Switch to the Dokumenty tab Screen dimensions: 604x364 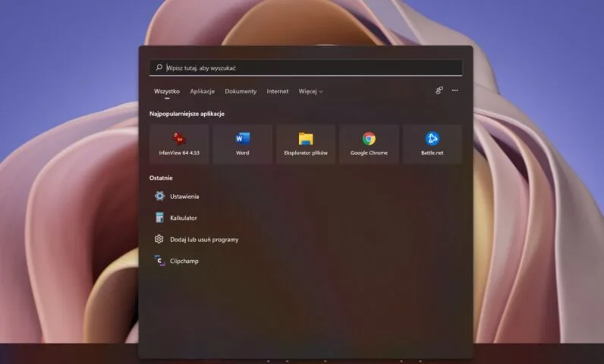pyautogui.click(x=241, y=92)
